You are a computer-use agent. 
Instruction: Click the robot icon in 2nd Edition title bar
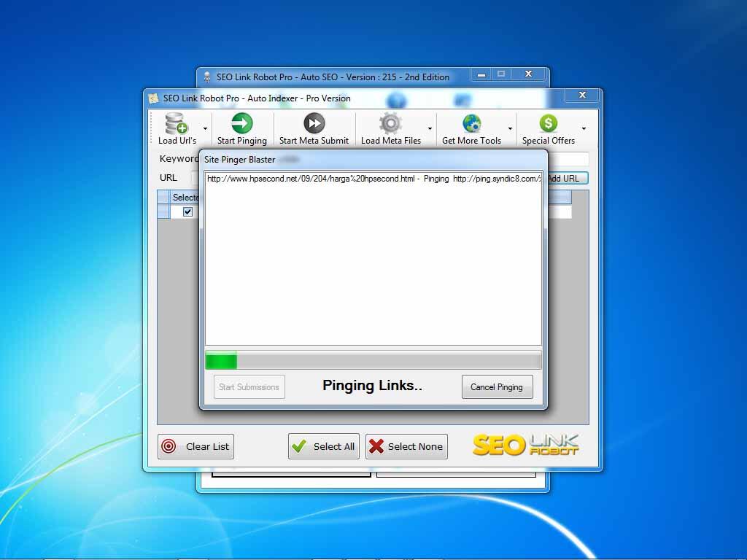tap(207, 77)
